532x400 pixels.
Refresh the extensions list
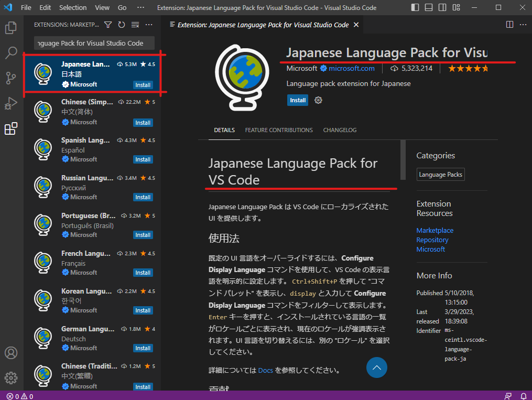(122, 25)
